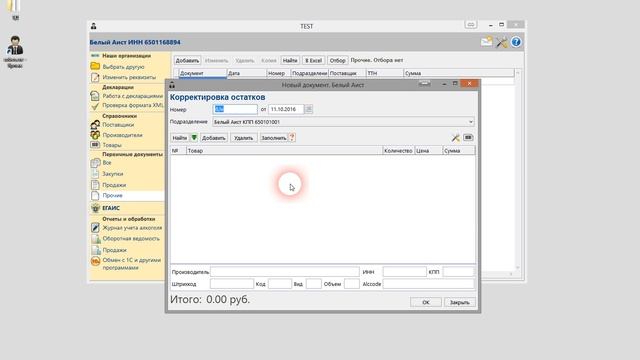
Task: Click Добавить button in main window toolbar
Action: (187, 60)
